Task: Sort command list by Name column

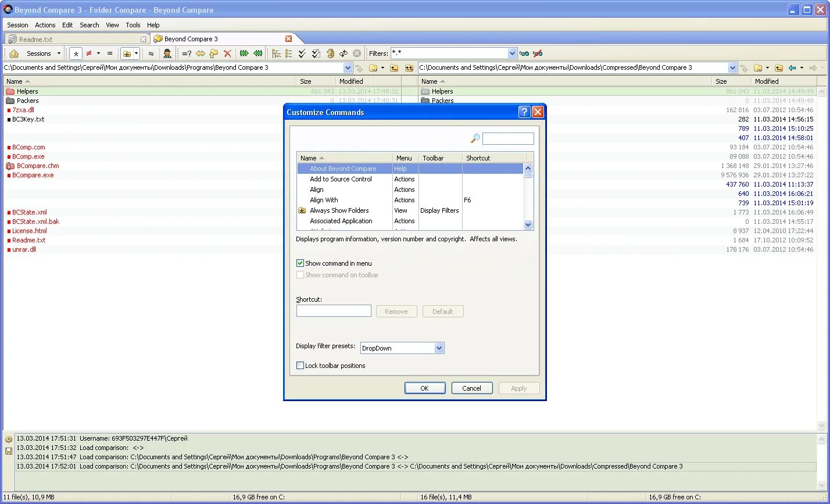Action: coord(345,158)
